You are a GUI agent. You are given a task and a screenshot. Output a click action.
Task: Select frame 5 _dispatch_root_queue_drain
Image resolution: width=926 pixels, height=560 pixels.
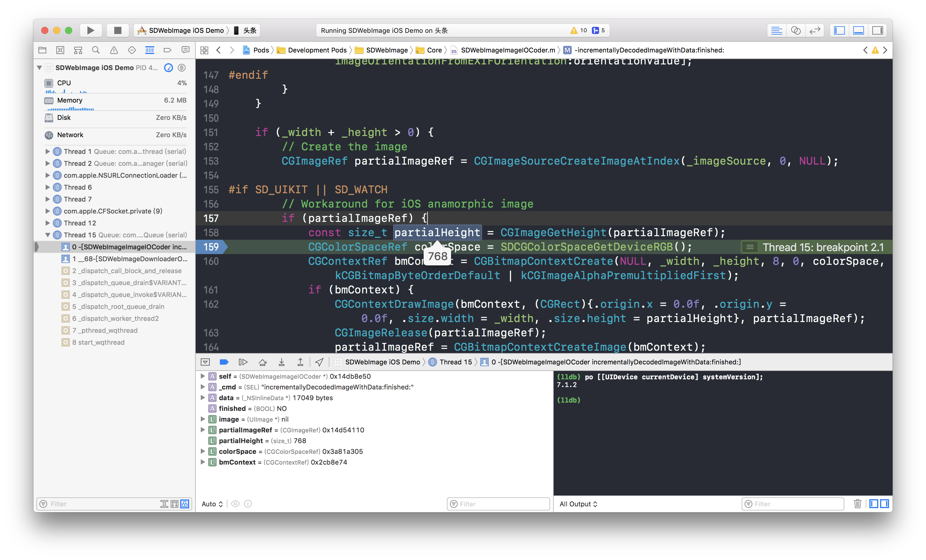pyautogui.click(x=113, y=307)
